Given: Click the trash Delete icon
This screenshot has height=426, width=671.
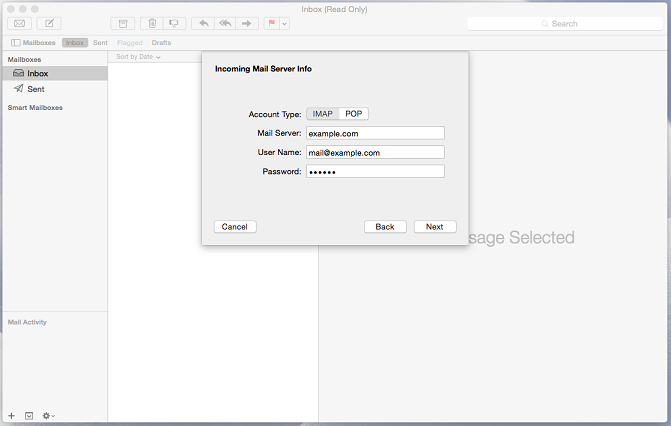Looking at the screenshot, I should (x=152, y=23).
